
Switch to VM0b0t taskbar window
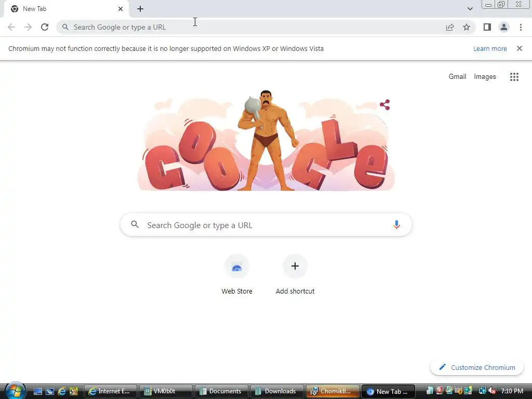click(166, 391)
